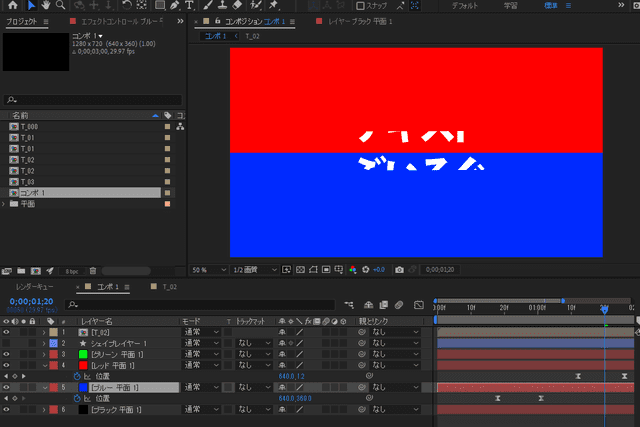The image size is (640, 427).
Task: Show the シェイプレイヤー 1 layer
Action: pos(6,343)
